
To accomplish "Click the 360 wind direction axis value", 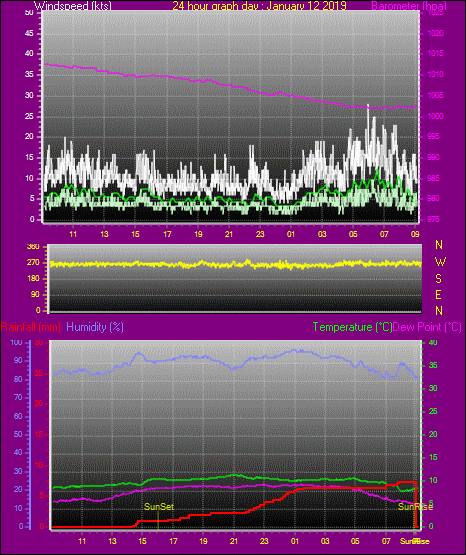I will [x=33, y=247].
